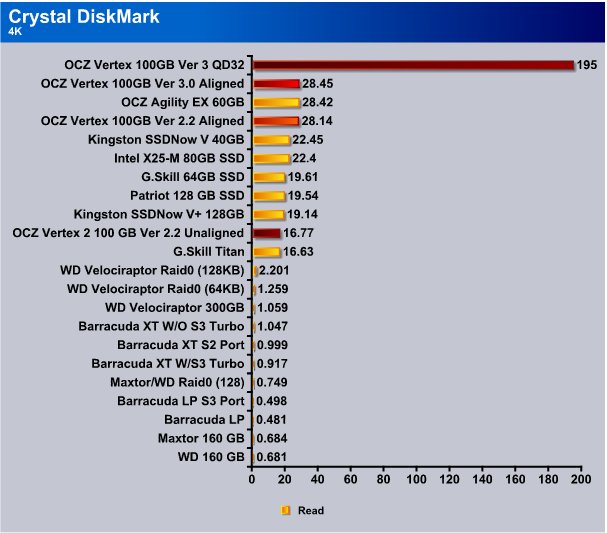Select OCZ Vertex 2 100 GB Unaligned label
Viewport: 607px width, 533px height.
[x=128, y=233]
